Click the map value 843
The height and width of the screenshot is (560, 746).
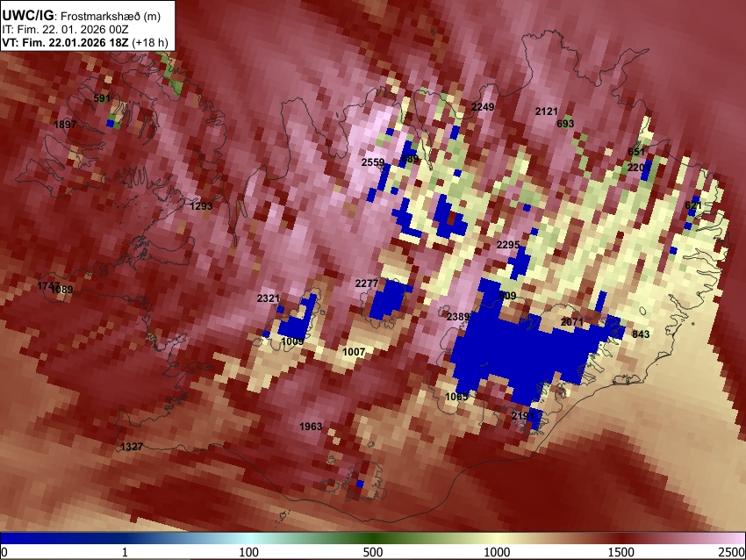[641, 334]
